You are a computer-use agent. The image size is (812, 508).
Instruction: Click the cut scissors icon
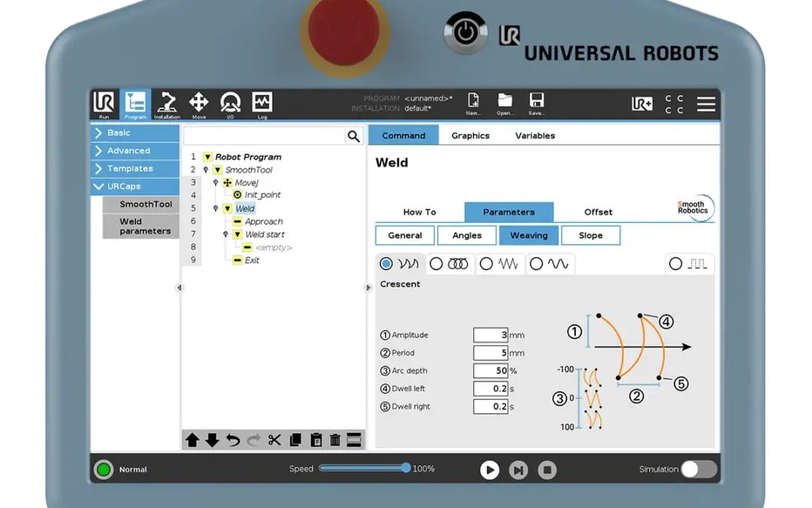274,440
